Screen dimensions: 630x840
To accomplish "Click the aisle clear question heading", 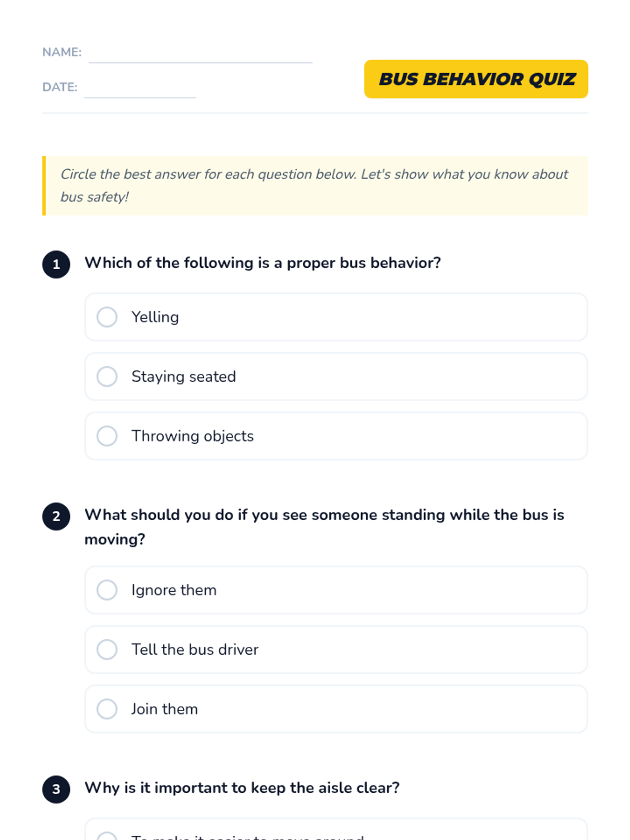I will pyautogui.click(x=242, y=787).
